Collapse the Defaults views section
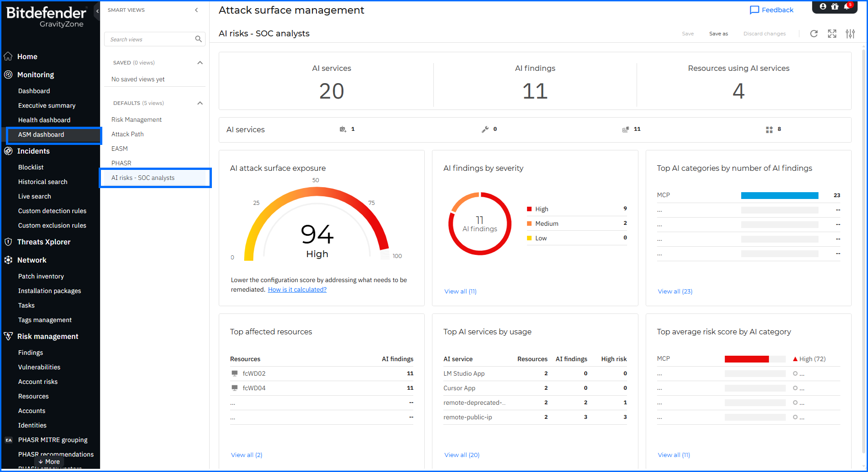The image size is (868, 472). point(200,103)
